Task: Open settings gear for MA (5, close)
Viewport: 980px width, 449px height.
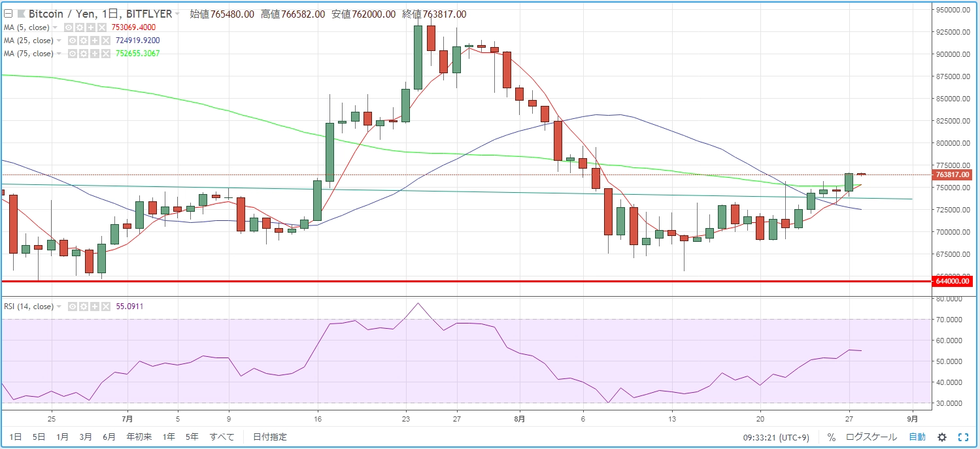Action: tap(80, 27)
